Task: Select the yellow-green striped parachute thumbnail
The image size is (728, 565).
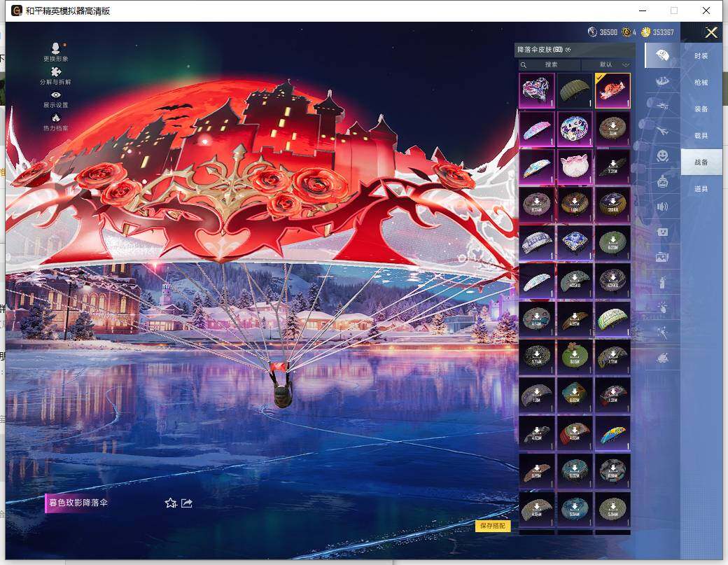Action: pos(613,319)
